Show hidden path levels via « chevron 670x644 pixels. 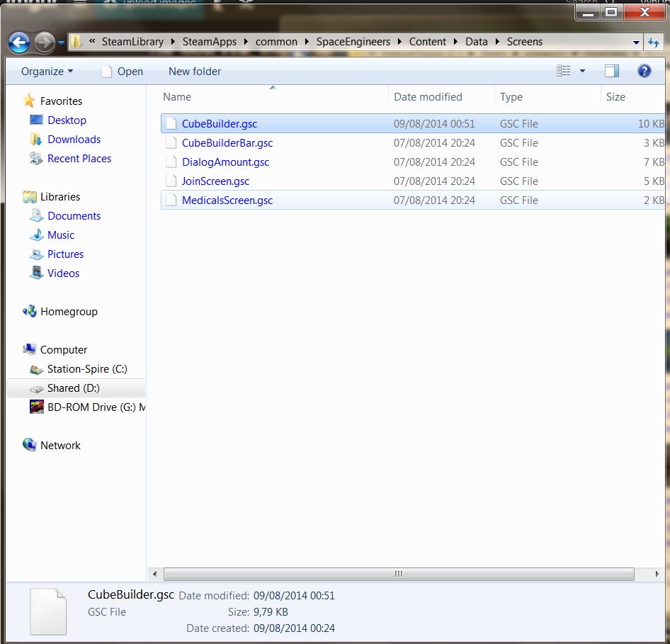pyautogui.click(x=92, y=42)
